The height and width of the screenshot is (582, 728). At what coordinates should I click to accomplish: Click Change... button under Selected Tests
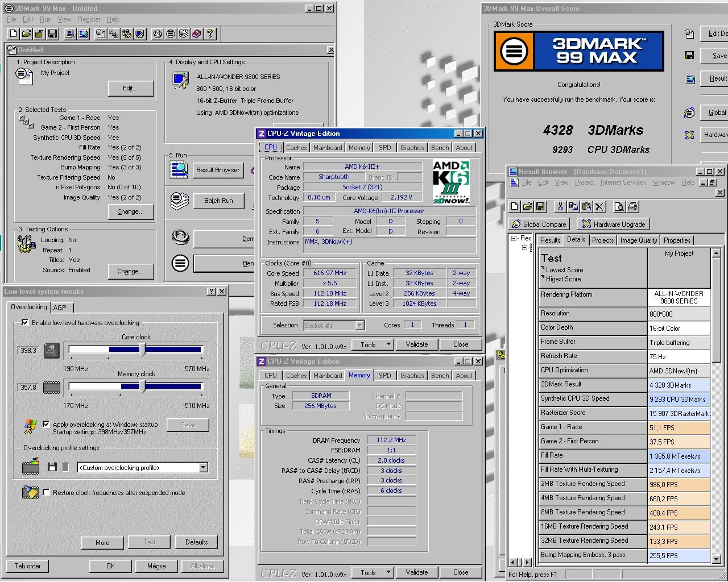(130, 211)
